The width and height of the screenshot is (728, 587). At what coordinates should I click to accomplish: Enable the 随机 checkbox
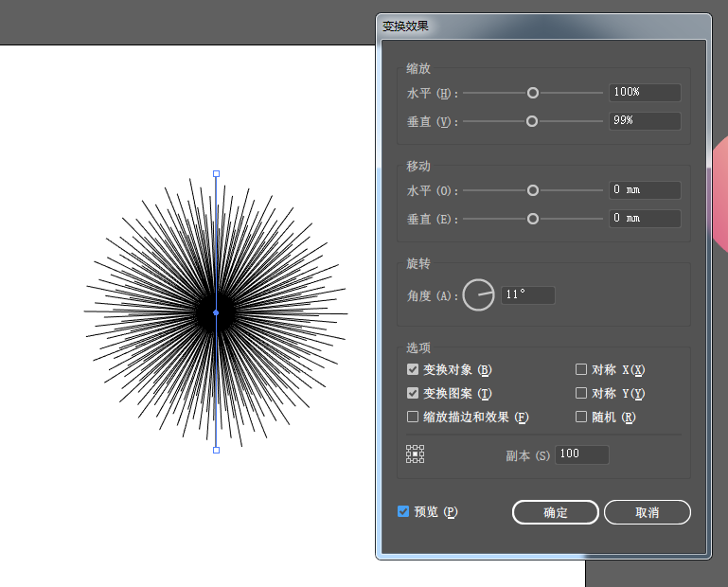pos(581,417)
